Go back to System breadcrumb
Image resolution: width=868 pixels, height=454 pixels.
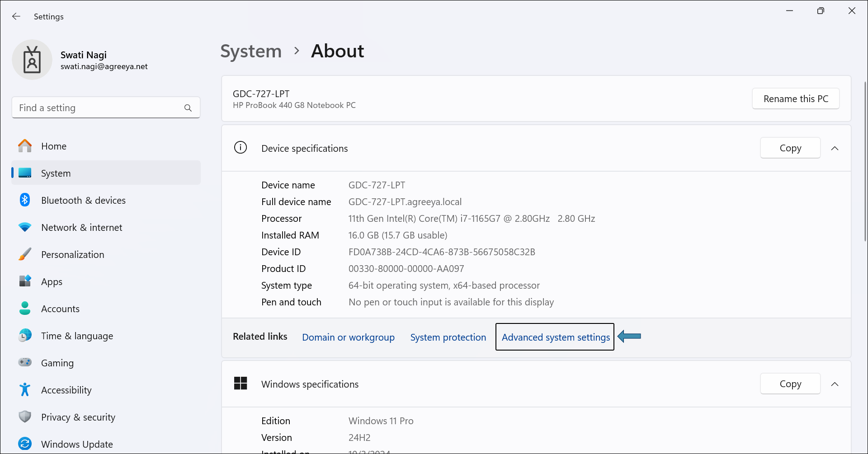(251, 51)
